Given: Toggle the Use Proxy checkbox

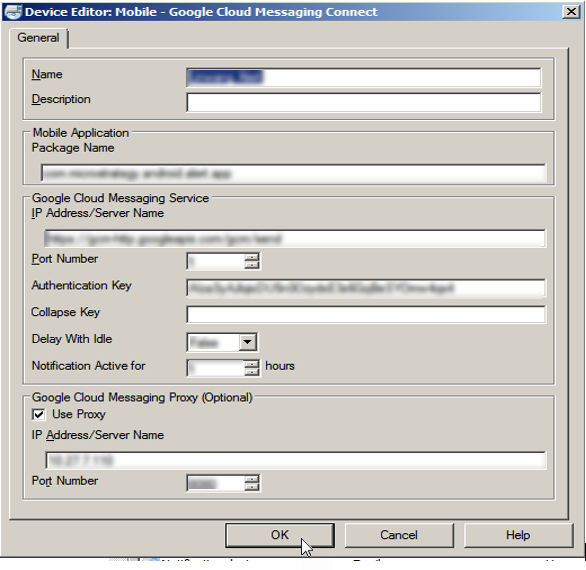Looking at the screenshot, I should 38,415.
